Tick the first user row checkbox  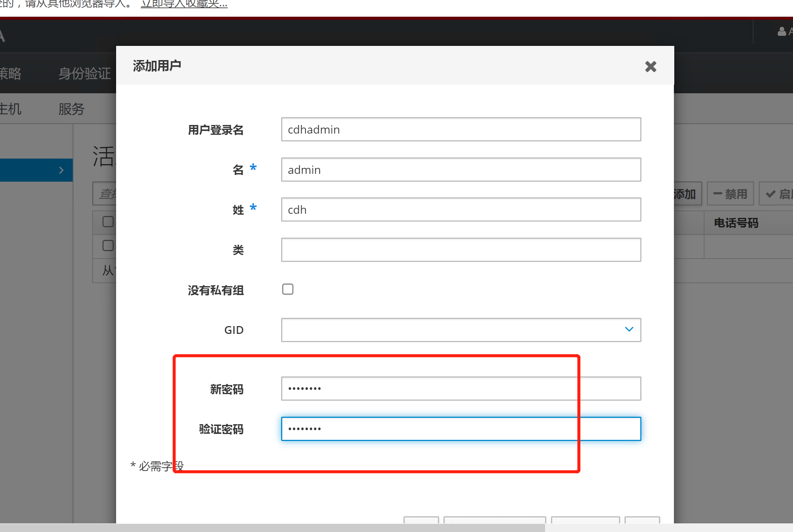(x=108, y=222)
